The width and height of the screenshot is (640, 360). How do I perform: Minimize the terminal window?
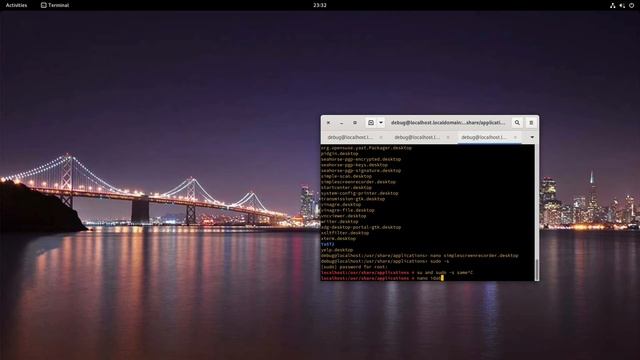(342, 122)
